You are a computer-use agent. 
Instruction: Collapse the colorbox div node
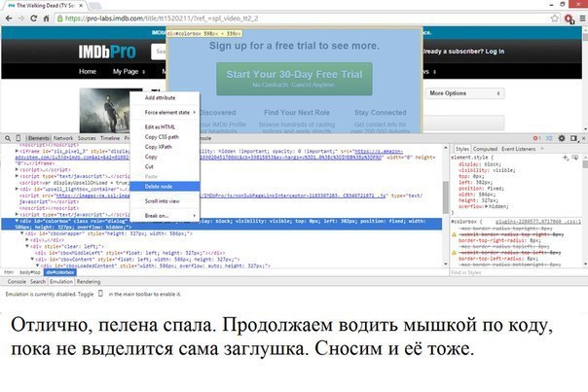point(17,221)
